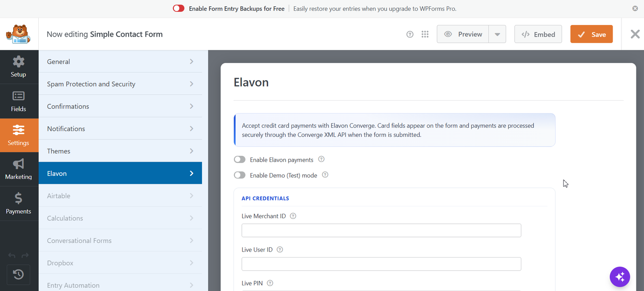Open Spam Protection and Security section
The image size is (644, 291).
[120, 84]
